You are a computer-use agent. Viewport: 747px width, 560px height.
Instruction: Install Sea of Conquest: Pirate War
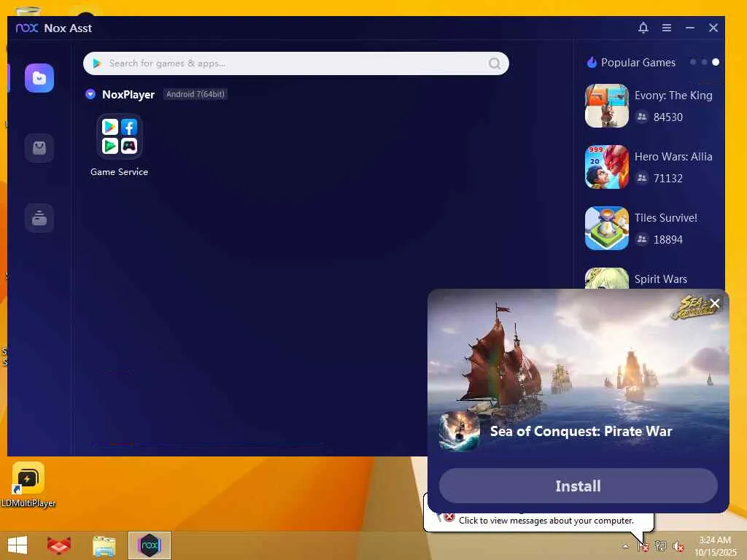click(578, 486)
